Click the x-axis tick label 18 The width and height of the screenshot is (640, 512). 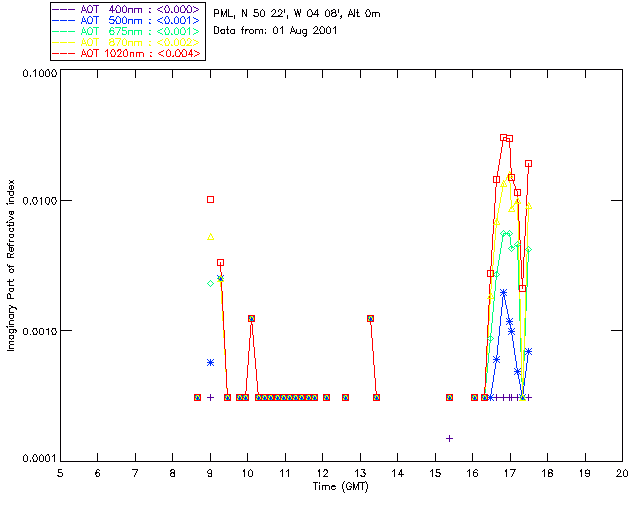coord(547,473)
